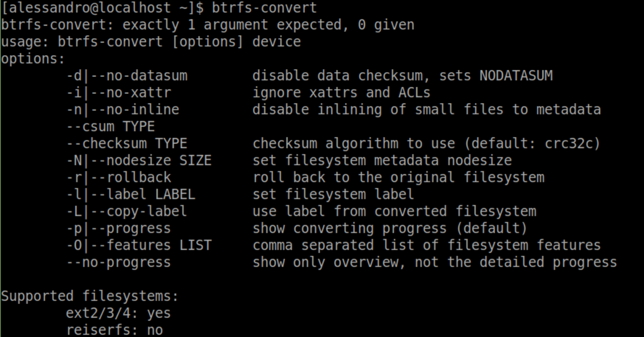Click the -i|--no-xattr option
Viewport: 644px width, 337px height.
(119, 93)
